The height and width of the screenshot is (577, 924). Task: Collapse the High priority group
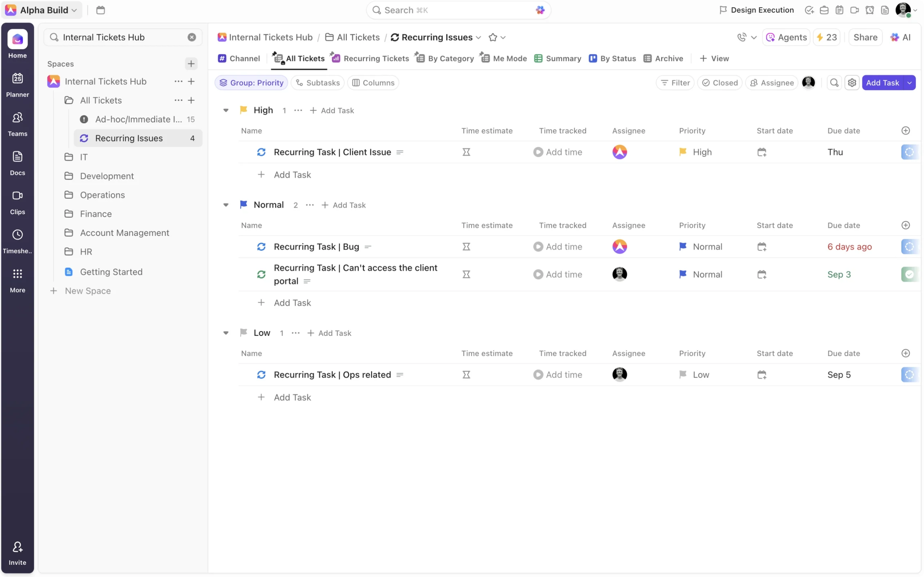[226, 110]
